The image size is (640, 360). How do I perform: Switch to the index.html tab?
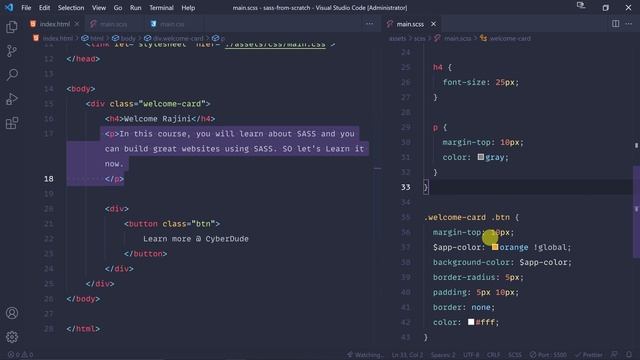point(55,24)
